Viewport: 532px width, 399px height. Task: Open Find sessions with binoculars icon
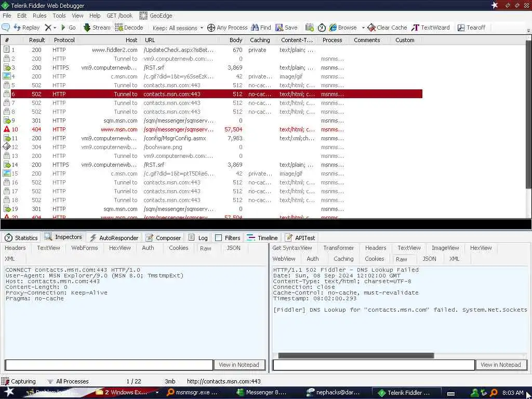point(261,28)
